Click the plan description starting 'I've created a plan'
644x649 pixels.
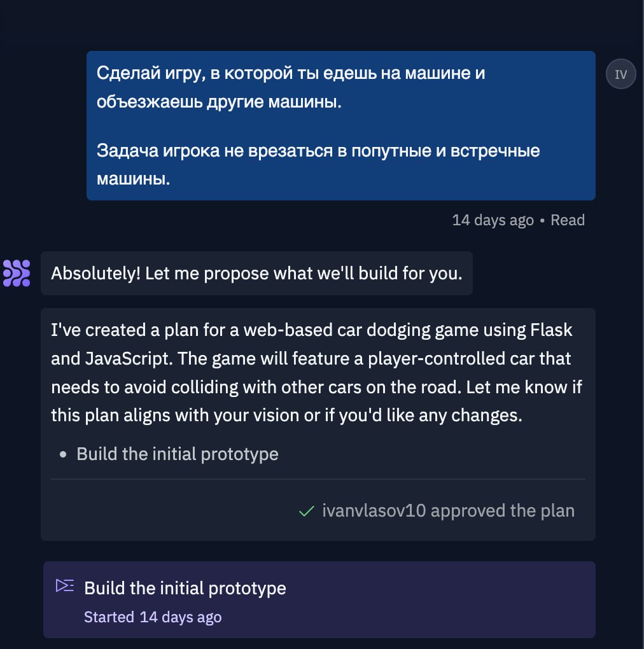click(x=316, y=372)
